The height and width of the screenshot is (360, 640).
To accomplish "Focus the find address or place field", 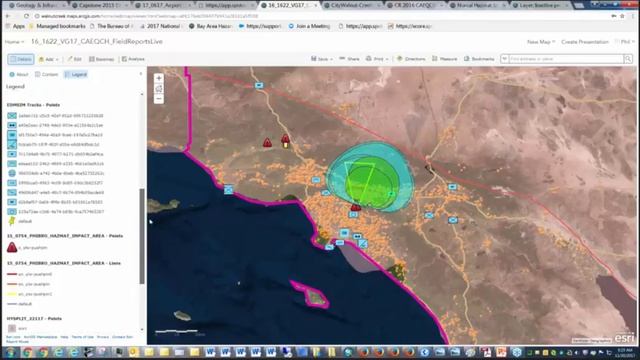I will [x=566, y=59].
